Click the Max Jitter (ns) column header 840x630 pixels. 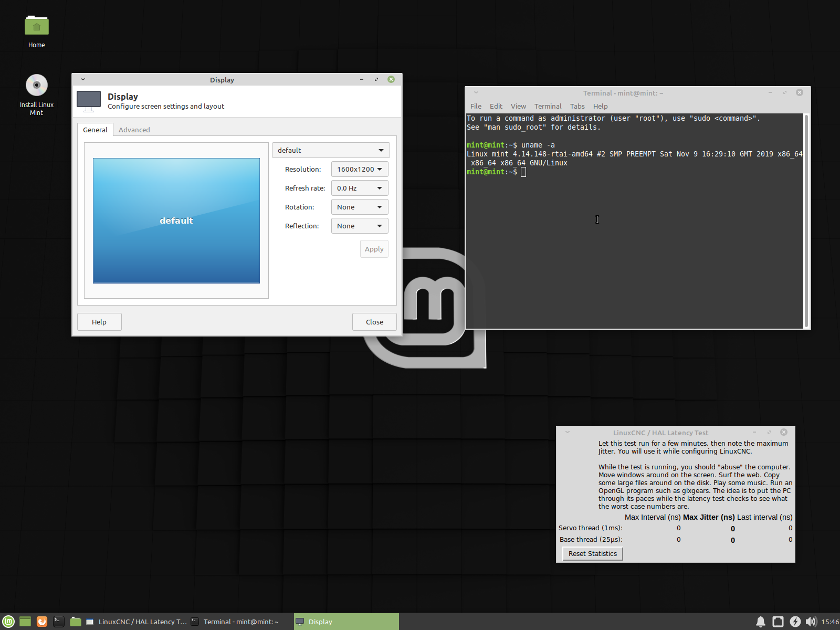point(709,517)
